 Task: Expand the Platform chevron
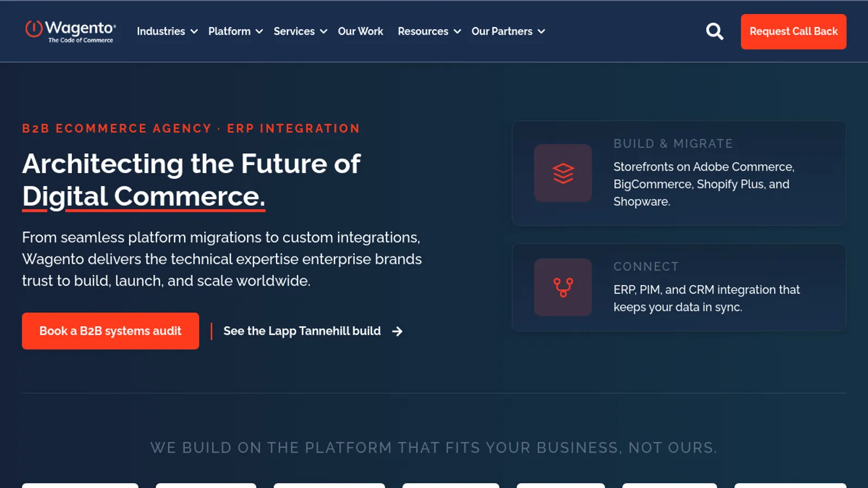259,31
